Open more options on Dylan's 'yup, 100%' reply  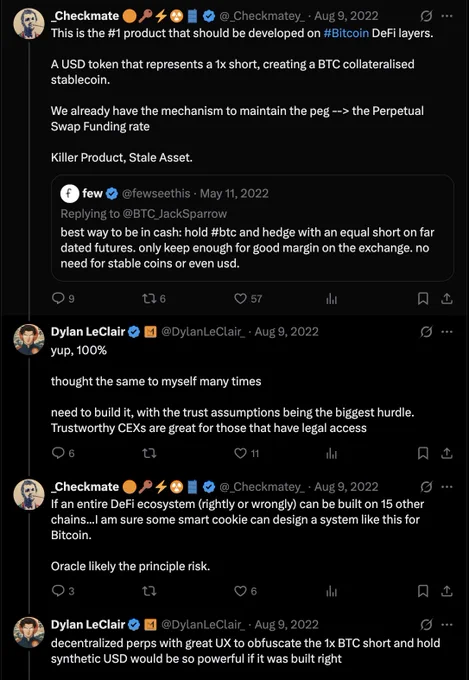(447, 332)
